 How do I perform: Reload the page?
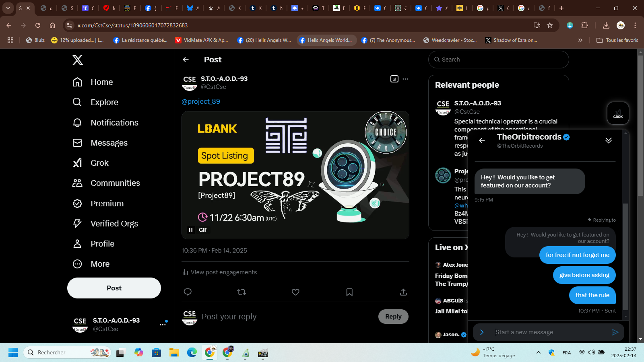coord(38,25)
